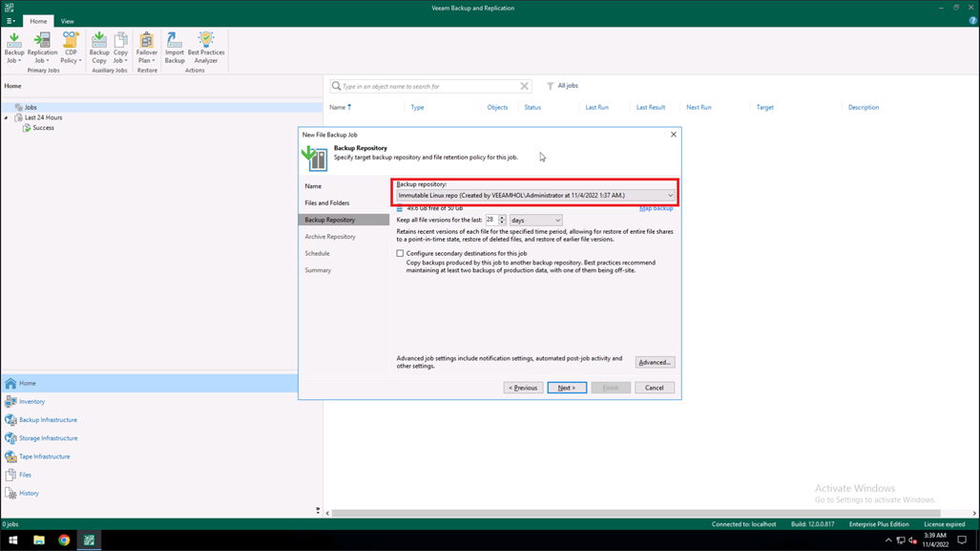Sort jobs by Name column
The height and width of the screenshot is (551, 980).
point(338,108)
